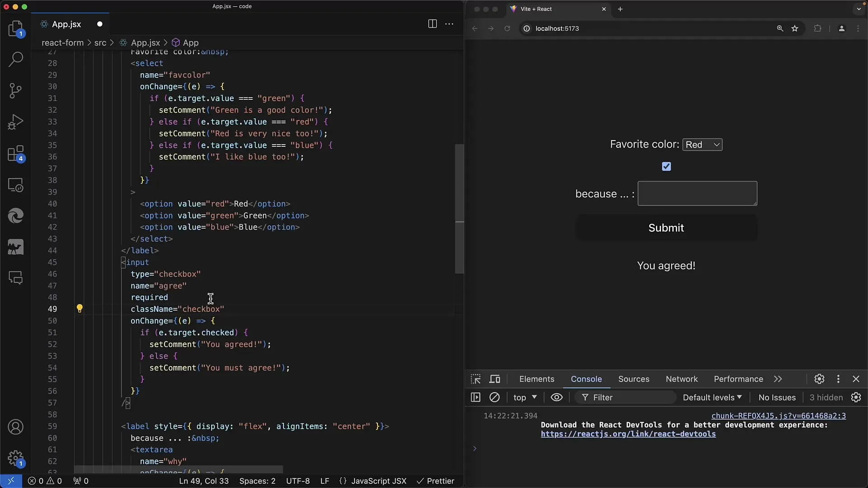
Task: Open the editor More Actions menu
Action: [x=449, y=24]
